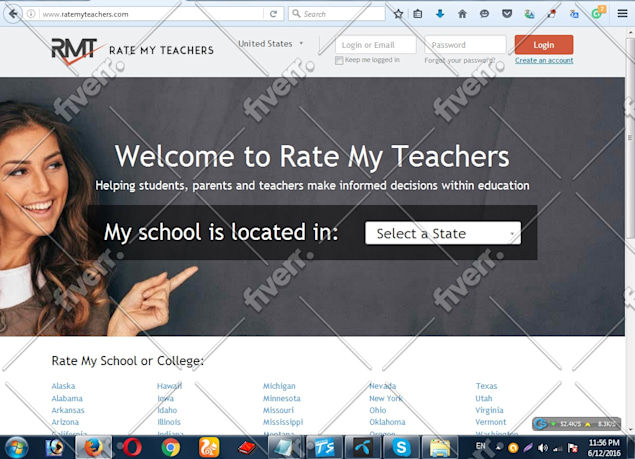Save page to Pocket icon
This screenshot has width=635, height=459.
point(507,14)
